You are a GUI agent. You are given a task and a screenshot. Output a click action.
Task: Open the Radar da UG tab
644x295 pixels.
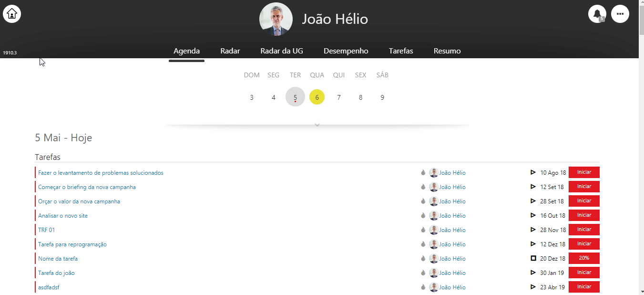(x=282, y=51)
